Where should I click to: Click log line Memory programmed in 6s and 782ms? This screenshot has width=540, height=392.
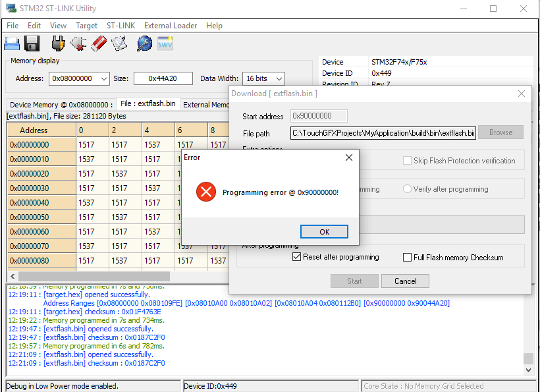(x=86, y=346)
